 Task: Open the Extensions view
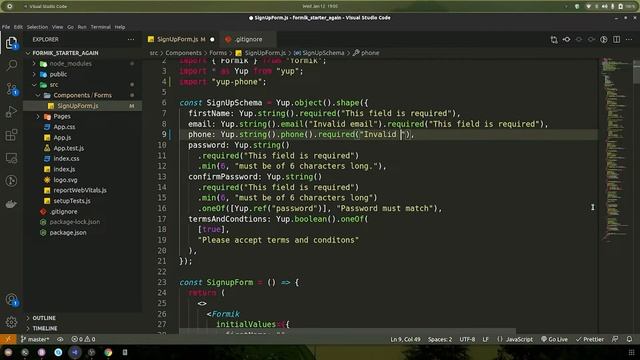(11, 135)
